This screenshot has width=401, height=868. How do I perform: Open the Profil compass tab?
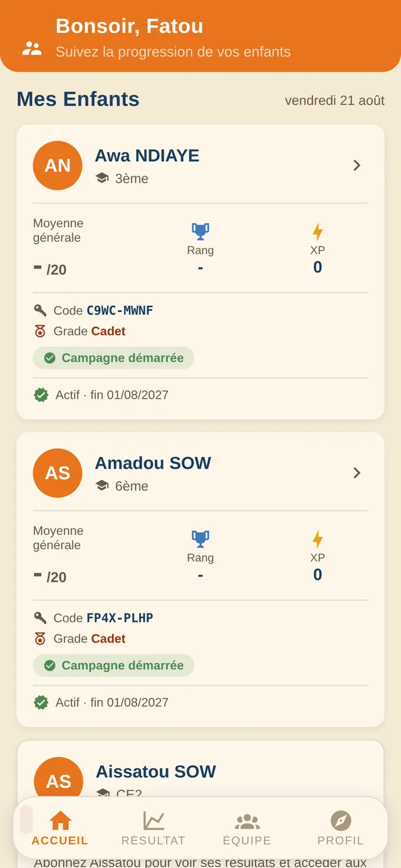(340, 829)
